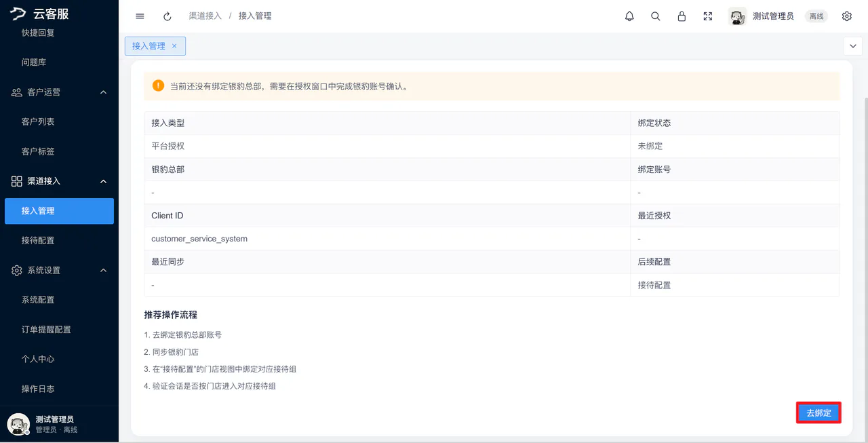Click the lock screen icon

[x=682, y=16]
